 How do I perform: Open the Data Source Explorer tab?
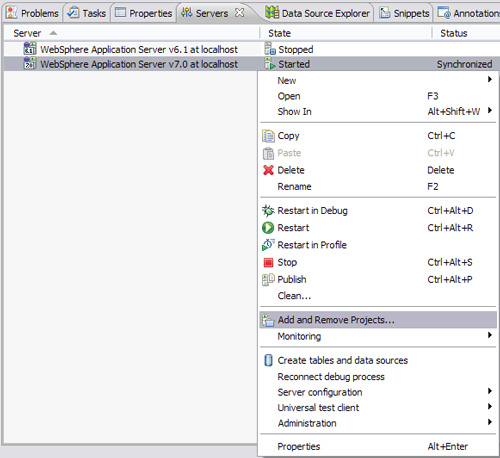click(318, 13)
